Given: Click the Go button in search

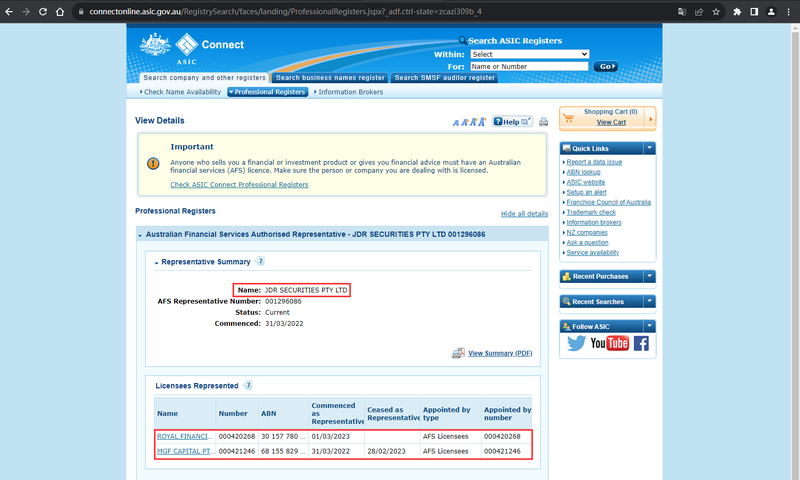Looking at the screenshot, I should tap(606, 66).
